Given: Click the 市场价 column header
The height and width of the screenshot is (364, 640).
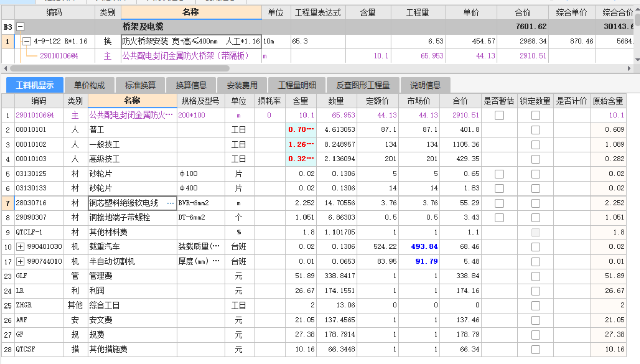Looking at the screenshot, I should click(x=420, y=101).
